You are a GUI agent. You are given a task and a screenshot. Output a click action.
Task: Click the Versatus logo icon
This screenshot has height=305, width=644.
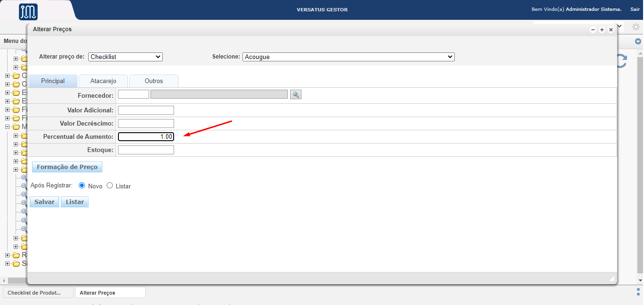28,12
